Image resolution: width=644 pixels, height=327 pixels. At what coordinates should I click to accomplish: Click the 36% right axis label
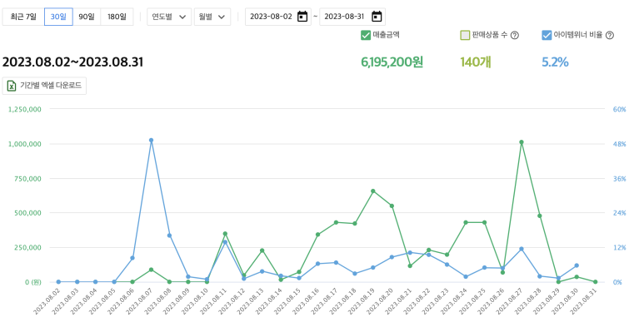point(619,178)
